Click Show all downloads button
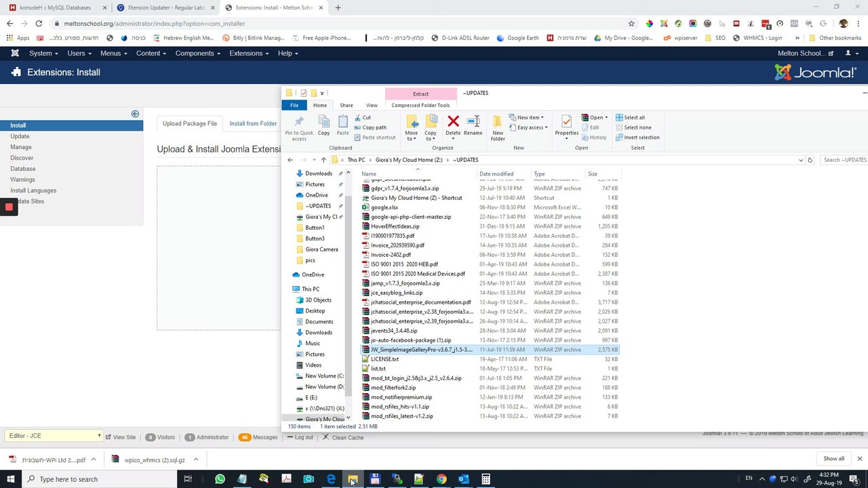868x488 pixels. point(834,459)
